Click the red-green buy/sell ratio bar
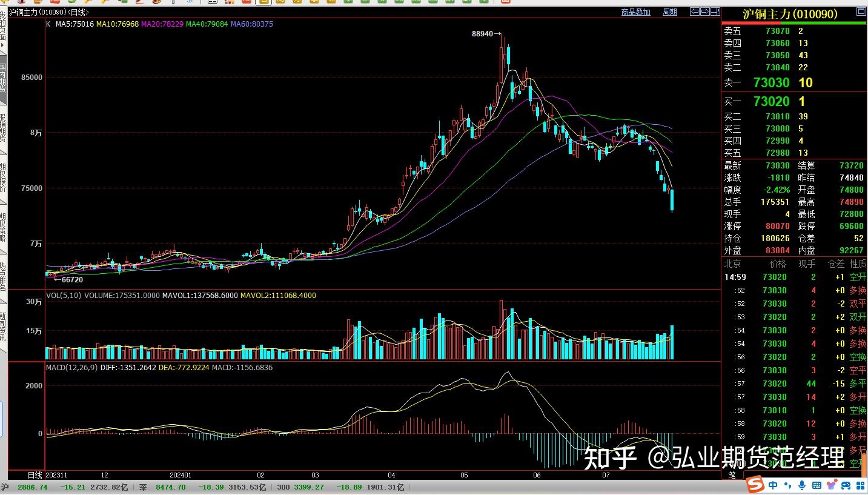Viewport: 868px width, 495px height. tap(794, 23)
